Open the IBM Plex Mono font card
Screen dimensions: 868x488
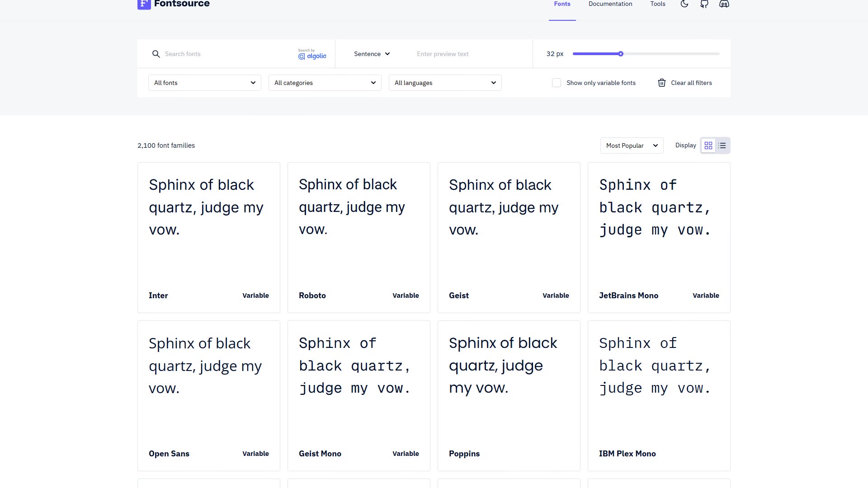[659, 396]
